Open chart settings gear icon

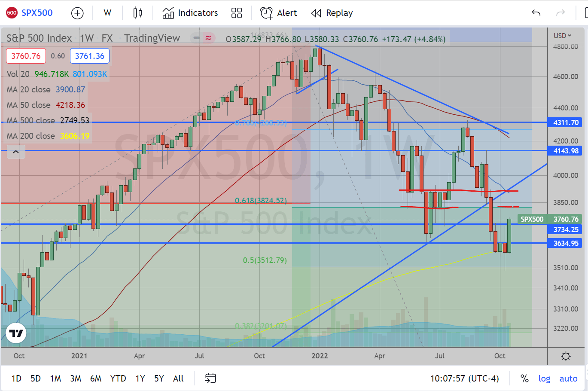point(566,356)
